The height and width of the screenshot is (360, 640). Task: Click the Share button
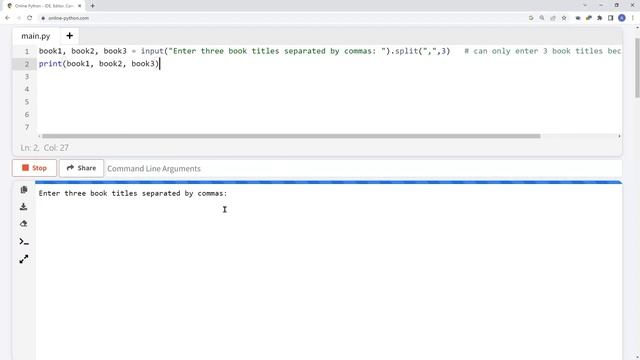coord(81,168)
